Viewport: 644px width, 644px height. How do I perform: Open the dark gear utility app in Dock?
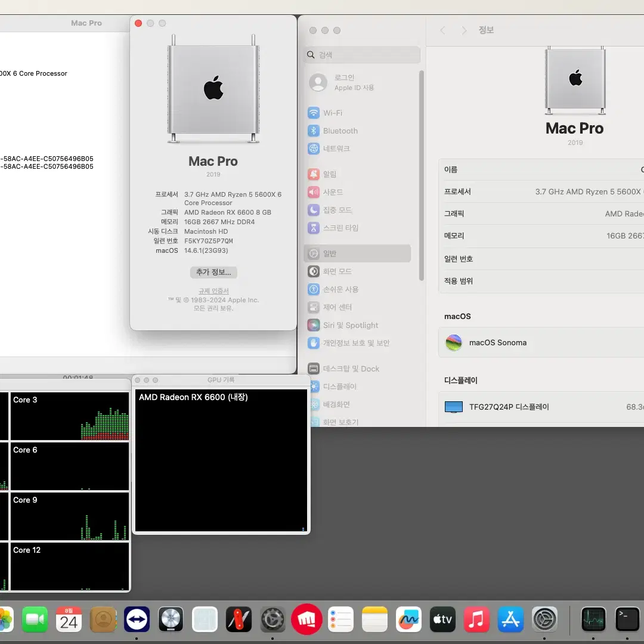coord(273,619)
